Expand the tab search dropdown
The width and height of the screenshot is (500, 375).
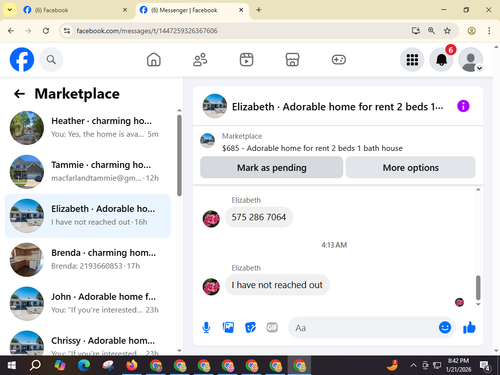10,10
